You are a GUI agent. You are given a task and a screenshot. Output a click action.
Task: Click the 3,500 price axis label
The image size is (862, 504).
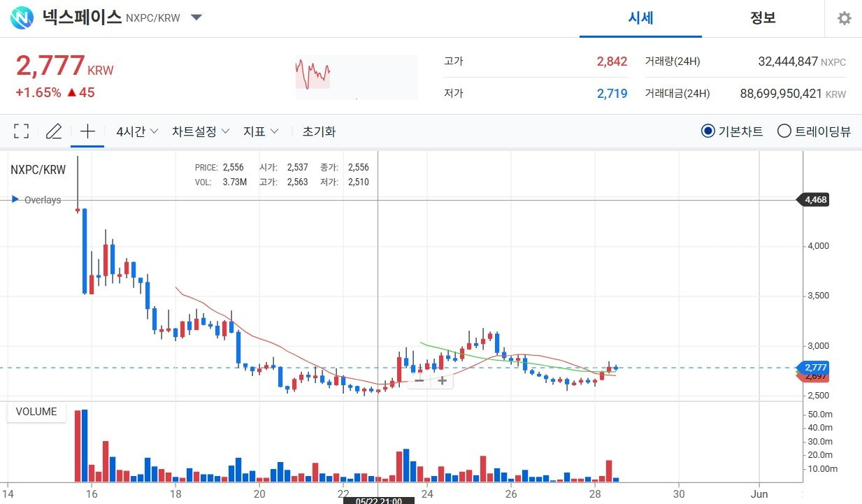pos(817,296)
